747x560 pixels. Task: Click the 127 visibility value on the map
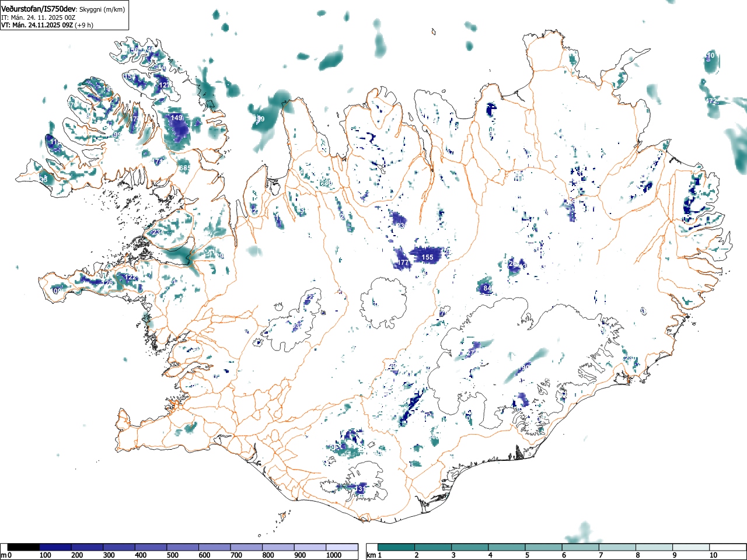tap(165, 86)
